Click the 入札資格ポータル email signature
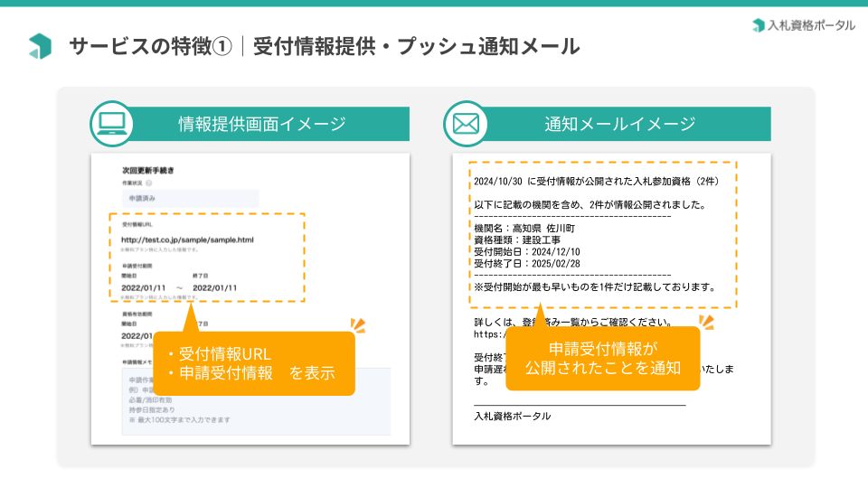Screen dimensions: 868x488 tap(512, 417)
